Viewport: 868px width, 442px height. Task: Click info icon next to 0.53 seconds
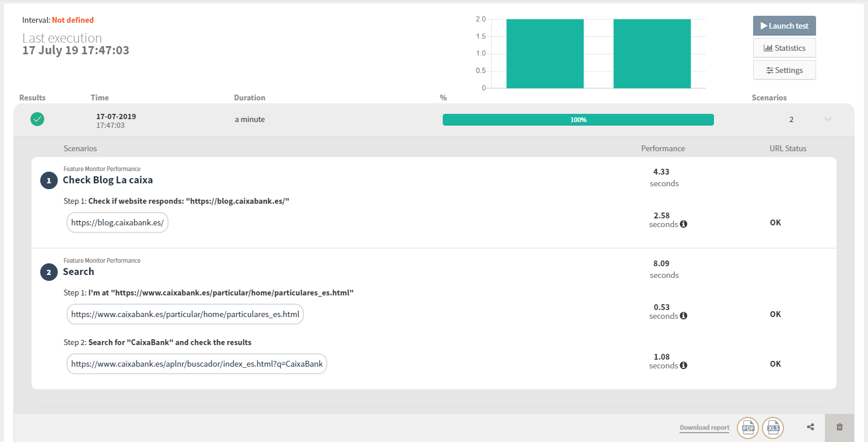point(684,316)
